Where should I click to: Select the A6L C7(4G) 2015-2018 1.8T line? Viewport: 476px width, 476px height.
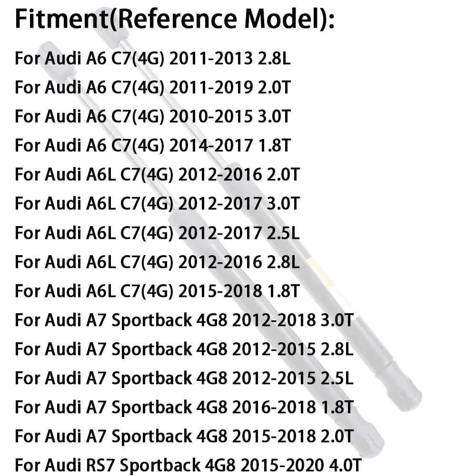[x=157, y=291]
